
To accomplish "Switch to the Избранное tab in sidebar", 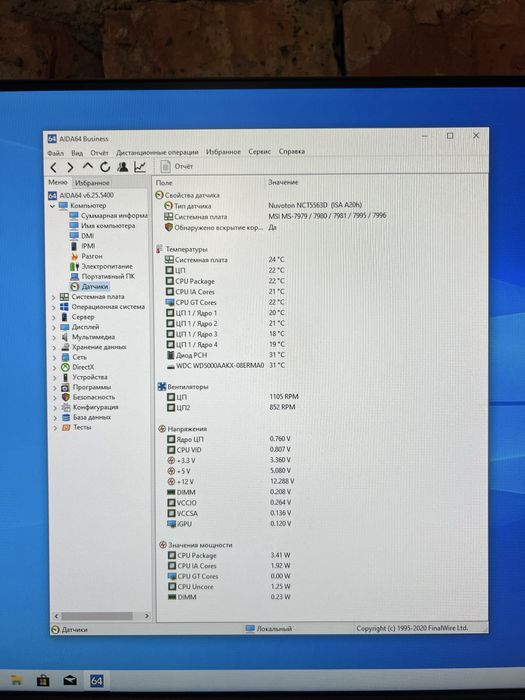I will click(92, 183).
